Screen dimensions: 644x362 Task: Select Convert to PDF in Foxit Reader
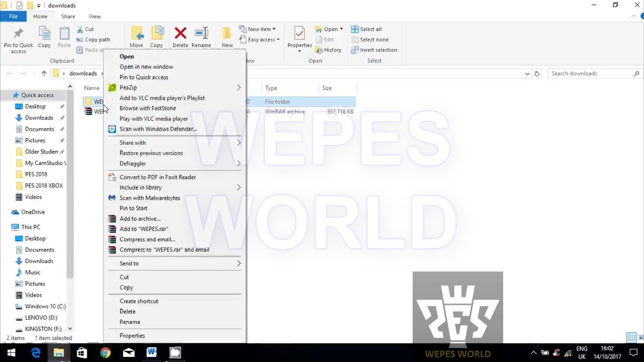pyautogui.click(x=158, y=177)
